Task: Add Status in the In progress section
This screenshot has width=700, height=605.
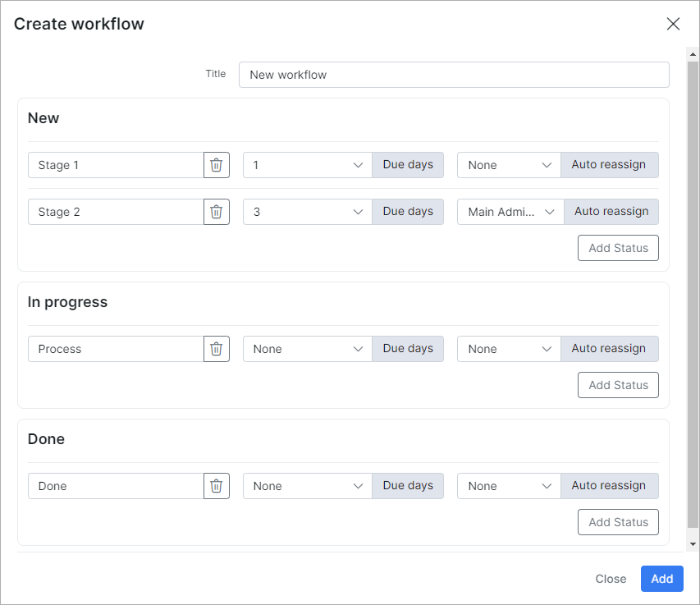Action: click(x=618, y=385)
